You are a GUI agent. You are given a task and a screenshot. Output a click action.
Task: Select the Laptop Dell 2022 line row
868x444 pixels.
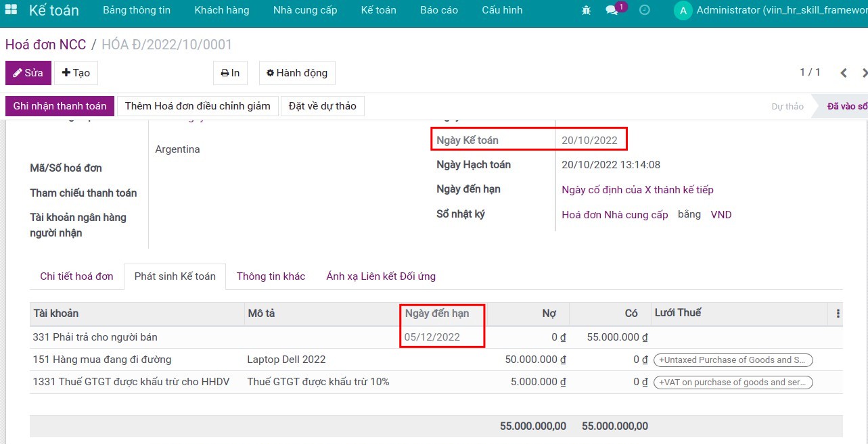pos(286,360)
